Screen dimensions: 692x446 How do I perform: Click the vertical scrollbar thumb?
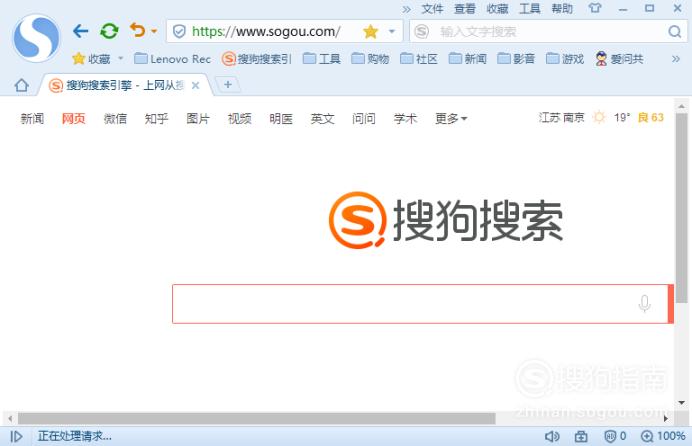pos(682,208)
